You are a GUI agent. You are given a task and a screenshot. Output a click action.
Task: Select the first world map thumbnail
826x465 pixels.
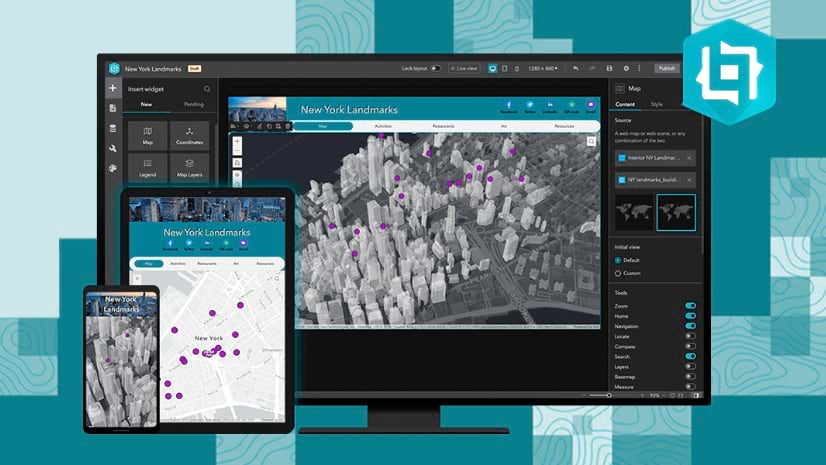[634, 213]
